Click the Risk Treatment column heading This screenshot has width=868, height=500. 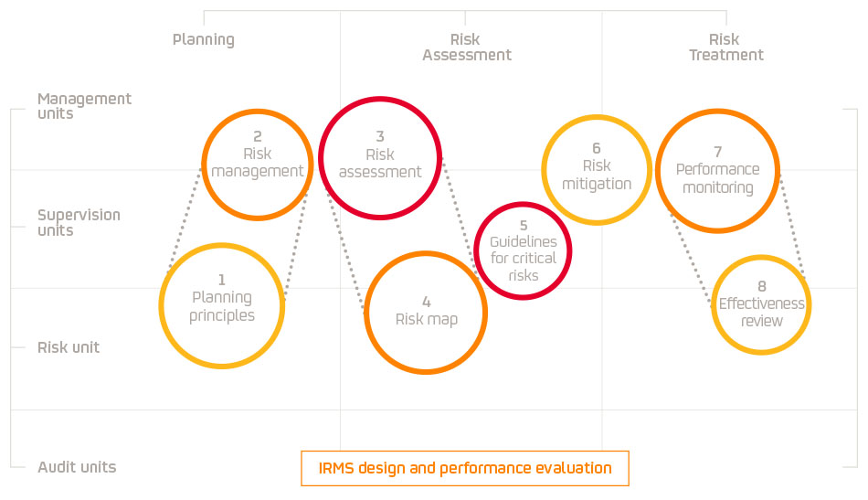click(x=725, y=48)
